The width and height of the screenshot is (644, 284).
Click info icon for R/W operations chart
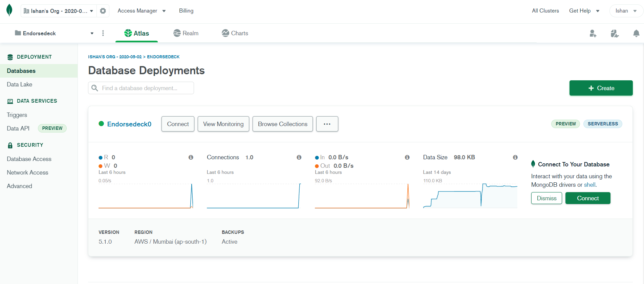tap(191, 157)
